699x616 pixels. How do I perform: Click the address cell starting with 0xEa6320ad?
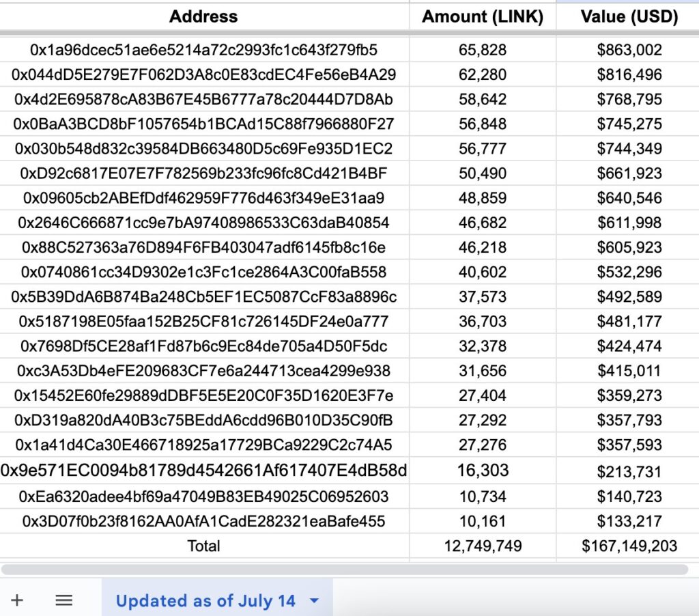pos(203,496)
